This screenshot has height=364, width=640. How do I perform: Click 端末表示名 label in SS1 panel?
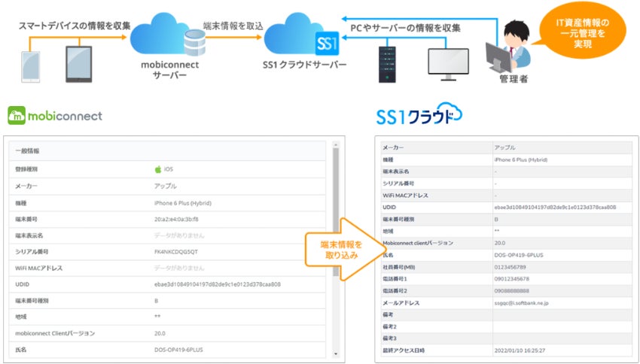pos(396,171)
